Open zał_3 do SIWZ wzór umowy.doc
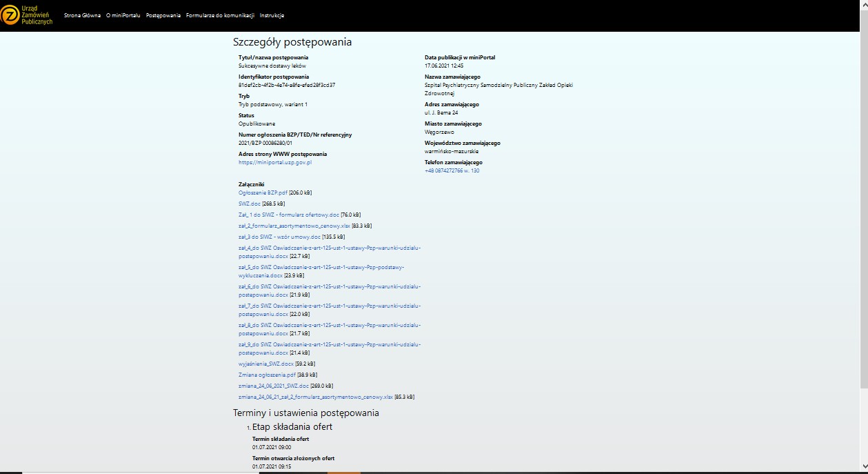The height and width of the screenshot is (474, 868). click(279, 237)
